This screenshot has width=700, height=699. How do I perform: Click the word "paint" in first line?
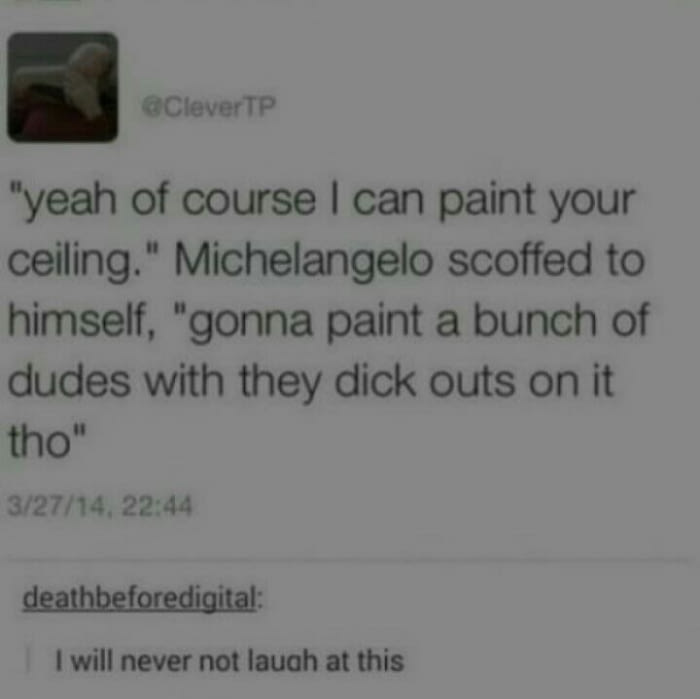click(x=487, y=202)
